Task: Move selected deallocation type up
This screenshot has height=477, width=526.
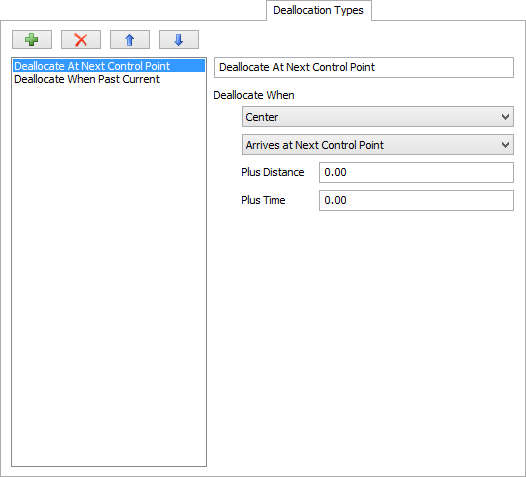Action: click(130, 40)
